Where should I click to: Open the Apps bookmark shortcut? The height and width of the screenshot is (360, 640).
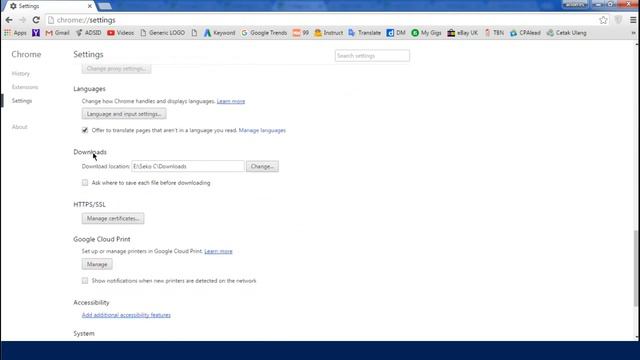click(x=15, y=33)
